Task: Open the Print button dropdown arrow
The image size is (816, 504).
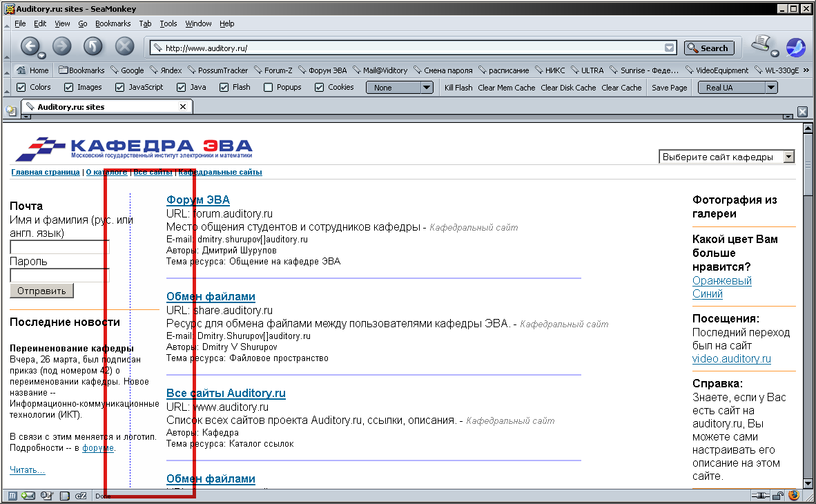Action: pos(775,53)
